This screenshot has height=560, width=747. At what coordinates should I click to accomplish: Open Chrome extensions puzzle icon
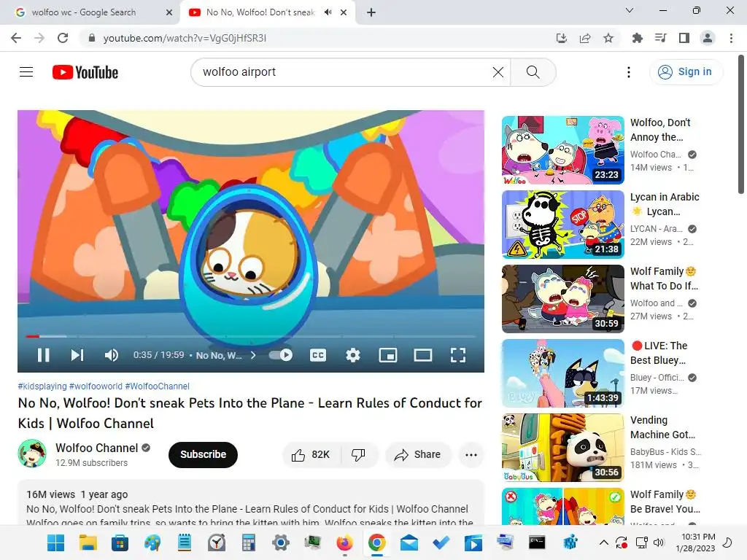637,38
